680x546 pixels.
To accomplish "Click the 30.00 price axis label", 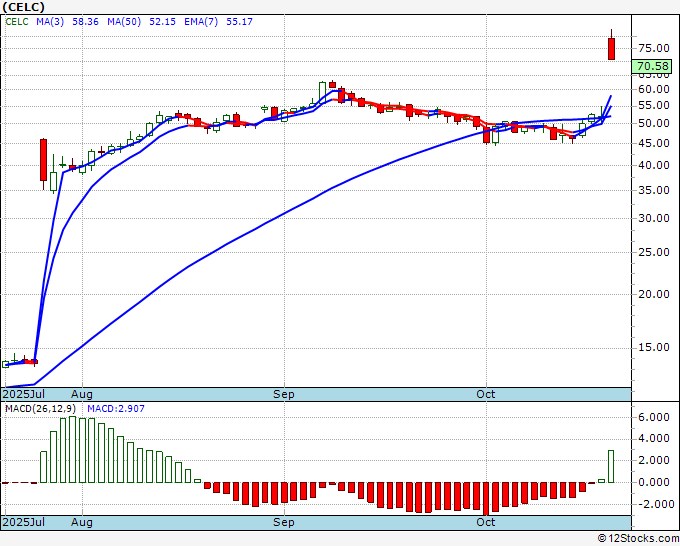I will pos(654,219).
